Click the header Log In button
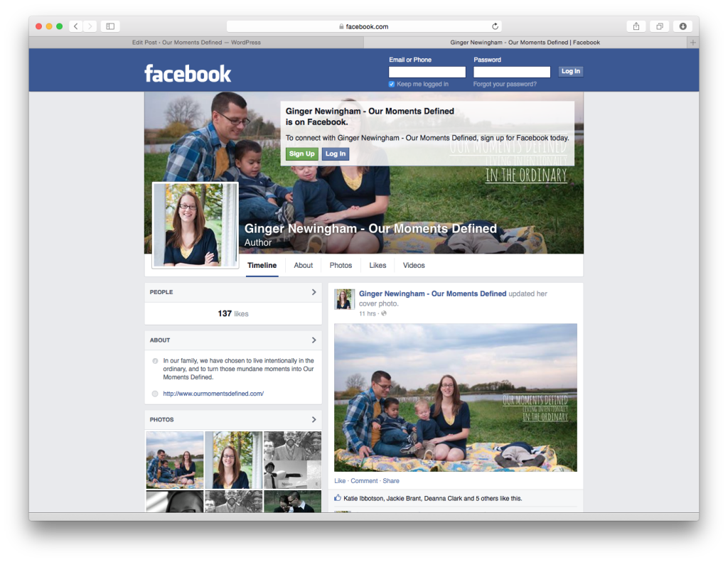Viewport: 728px width, 562px height. click(x=571, y=72)
